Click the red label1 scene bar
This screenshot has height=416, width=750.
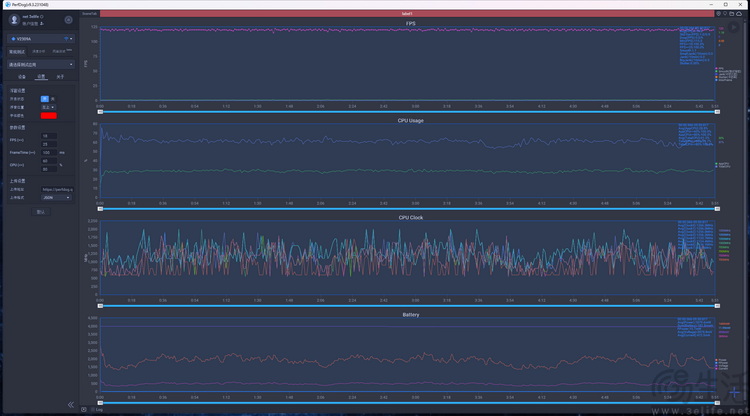coord(407,14)
